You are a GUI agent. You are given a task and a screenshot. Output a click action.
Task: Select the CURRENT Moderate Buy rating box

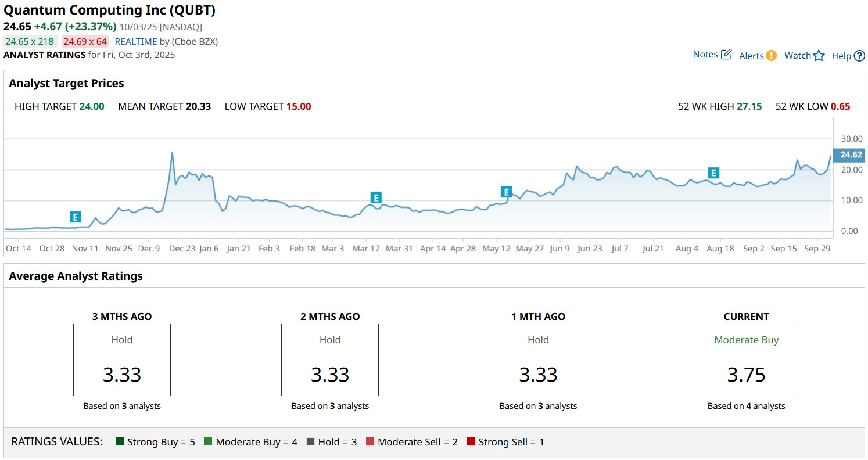click(x=747, y=360)
